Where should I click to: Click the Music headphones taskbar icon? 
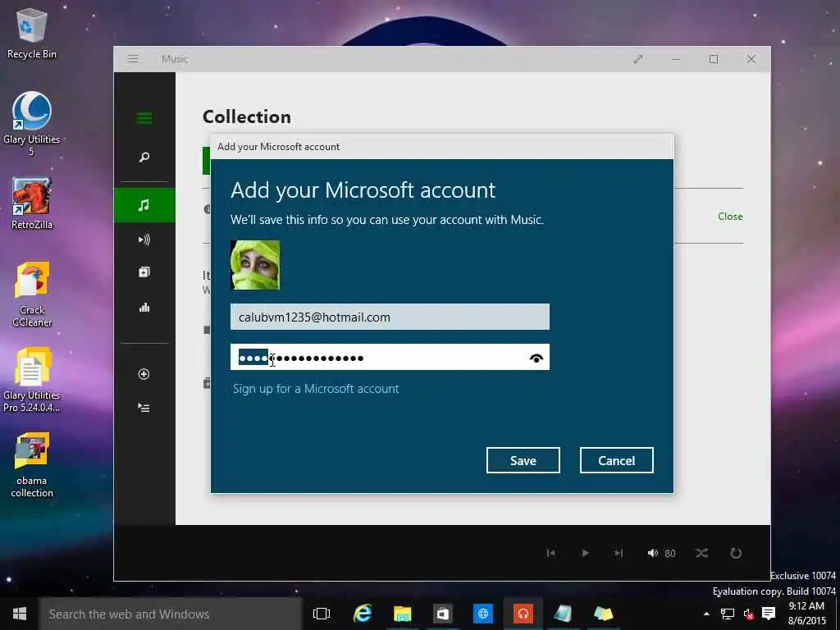pyautogui.click(x=523, y=614)
